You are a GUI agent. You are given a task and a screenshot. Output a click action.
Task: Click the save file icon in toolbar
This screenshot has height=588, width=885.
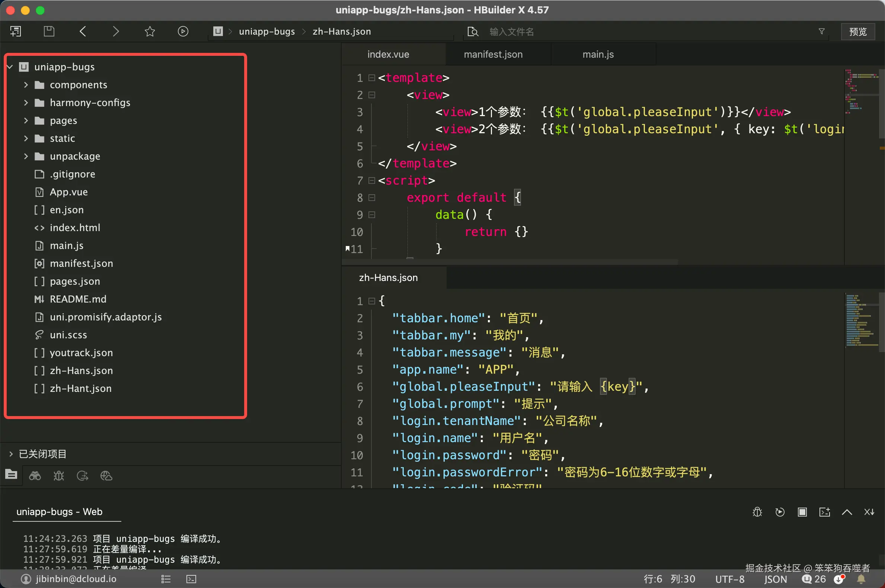49,32
